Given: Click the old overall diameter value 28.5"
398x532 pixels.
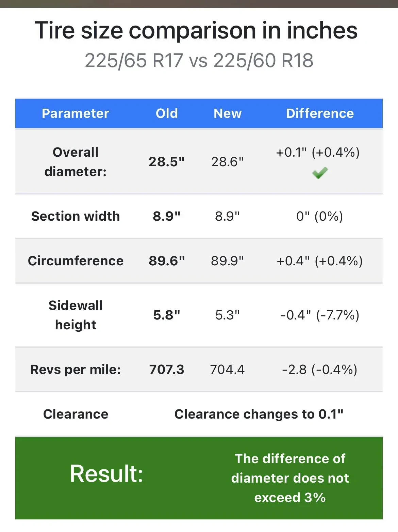Looking at the screenshot, I should [x=167, y=162].
